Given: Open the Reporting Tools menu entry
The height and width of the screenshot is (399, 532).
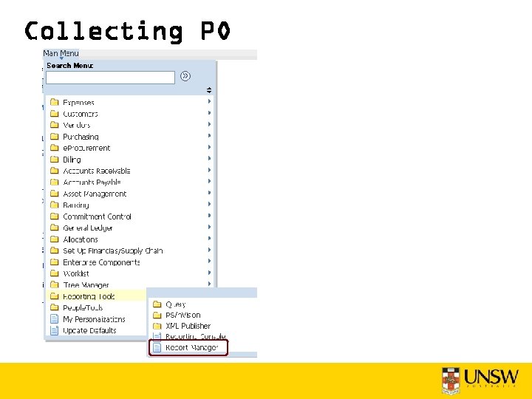Looking at the screenshot, I should [89, 296].
